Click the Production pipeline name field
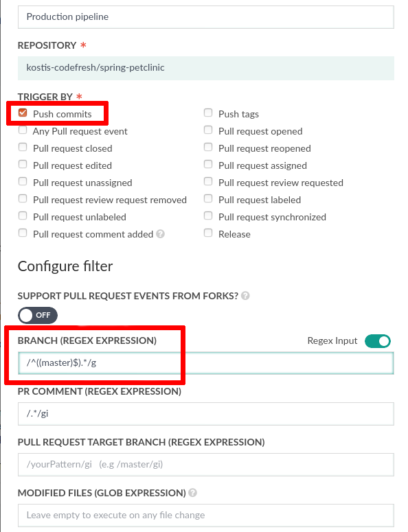This screenshot has width=408, height=532. pyautogui.click(x=205, y=17)
